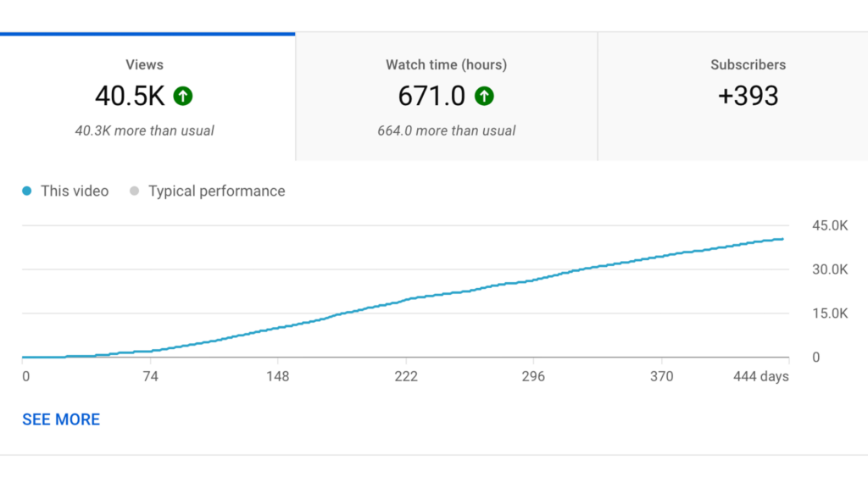Click the 40.5K views count

coord(130,97)
